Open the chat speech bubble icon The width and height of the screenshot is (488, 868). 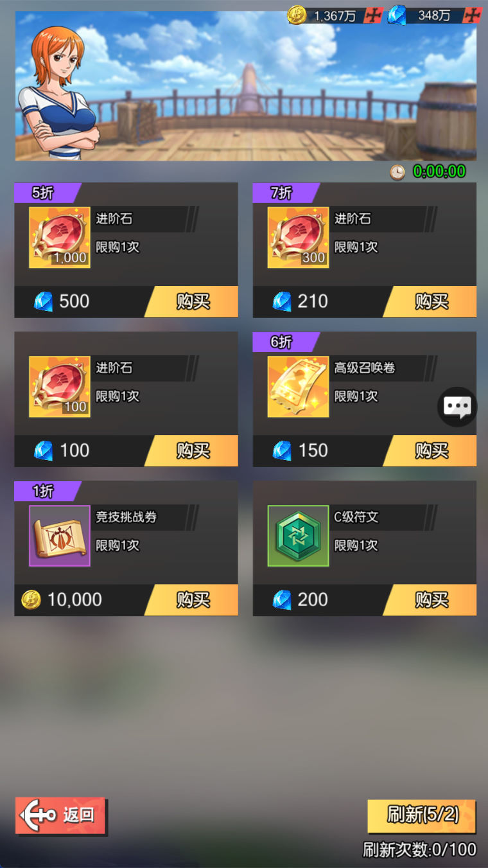pos(457,407)
